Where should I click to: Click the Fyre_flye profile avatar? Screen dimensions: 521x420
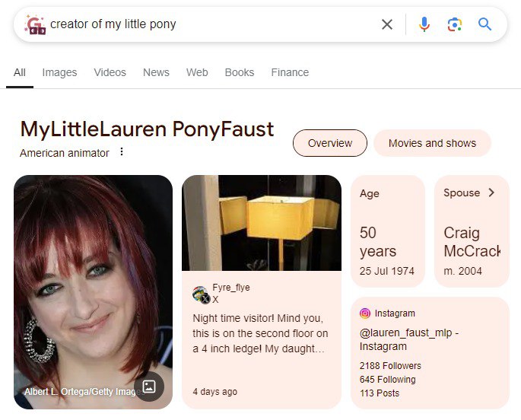click(201, 294)
